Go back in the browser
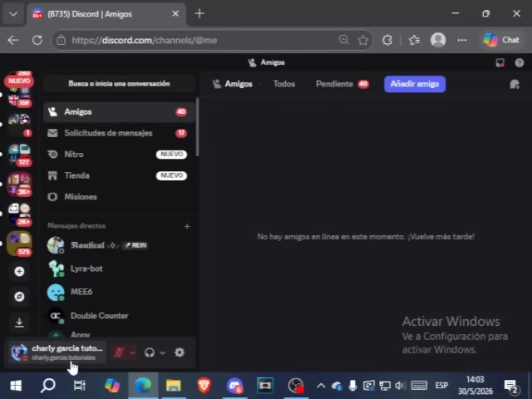This screenshot has height=399, width=532. click(13, 40)
